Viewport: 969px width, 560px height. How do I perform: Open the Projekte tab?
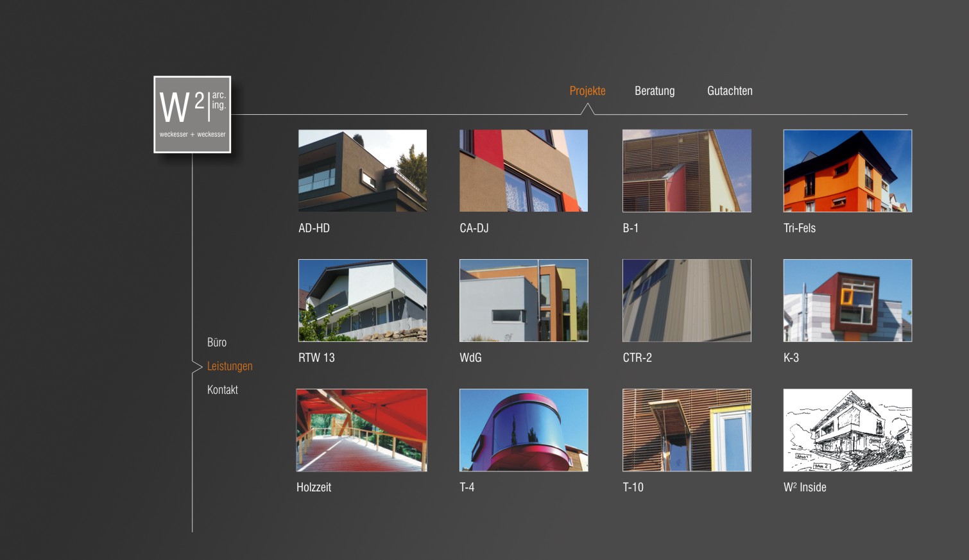click(587, 91)
